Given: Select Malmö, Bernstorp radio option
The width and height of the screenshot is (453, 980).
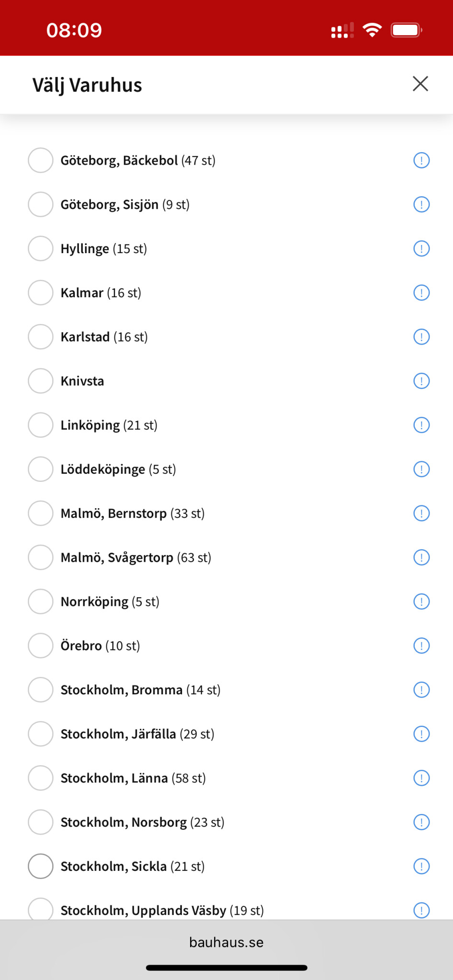Looking at the screenshot, I should click(41, 513).
